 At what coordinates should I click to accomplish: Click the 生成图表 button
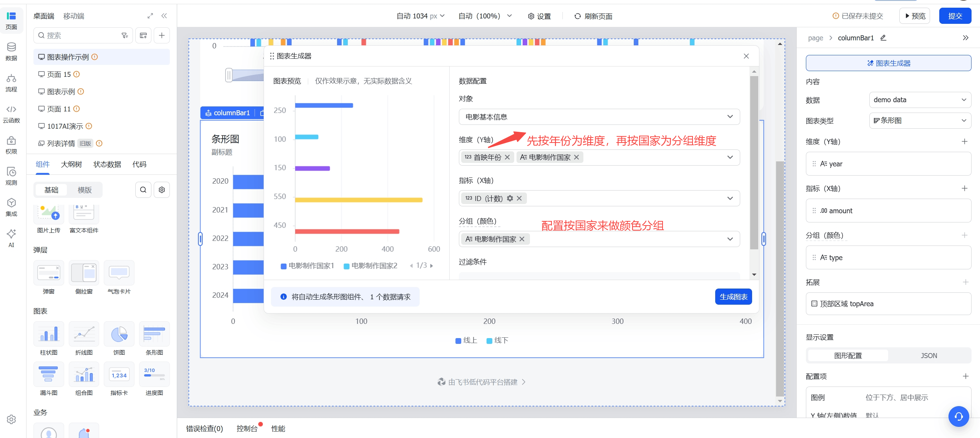tap(733, 297)
